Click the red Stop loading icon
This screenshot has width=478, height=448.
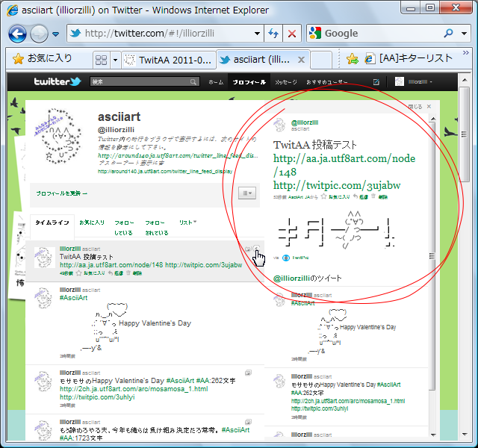[292, 33]
